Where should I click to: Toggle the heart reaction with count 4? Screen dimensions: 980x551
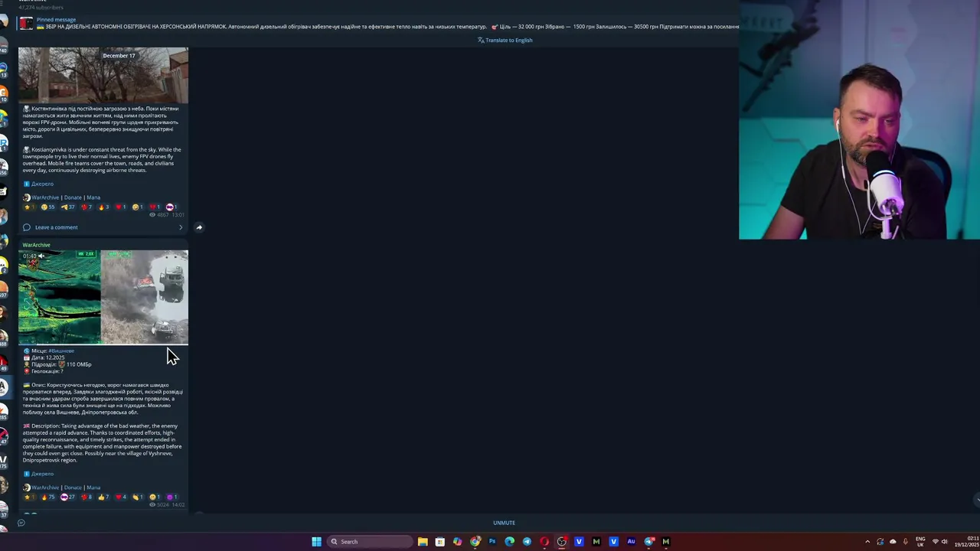122,497
